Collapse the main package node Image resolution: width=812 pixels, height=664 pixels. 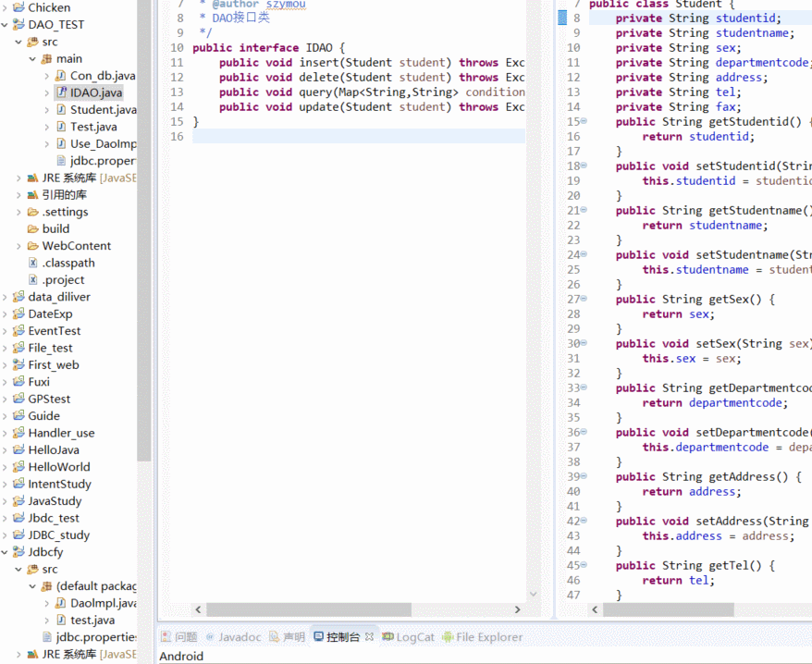pyautogui.click(x=32, y=59)
